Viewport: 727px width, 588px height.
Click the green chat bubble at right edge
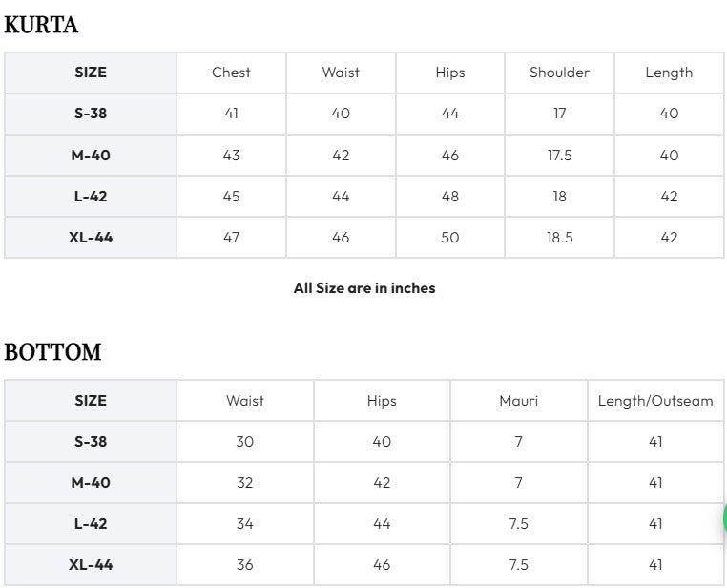click(724, 518)
